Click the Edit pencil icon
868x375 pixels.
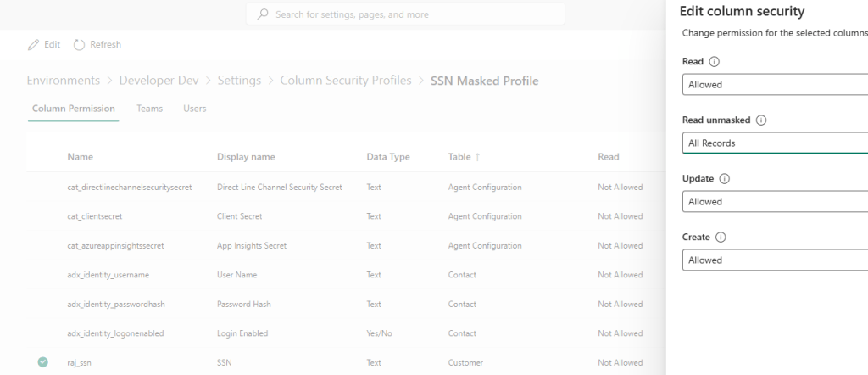coord(33,44)
